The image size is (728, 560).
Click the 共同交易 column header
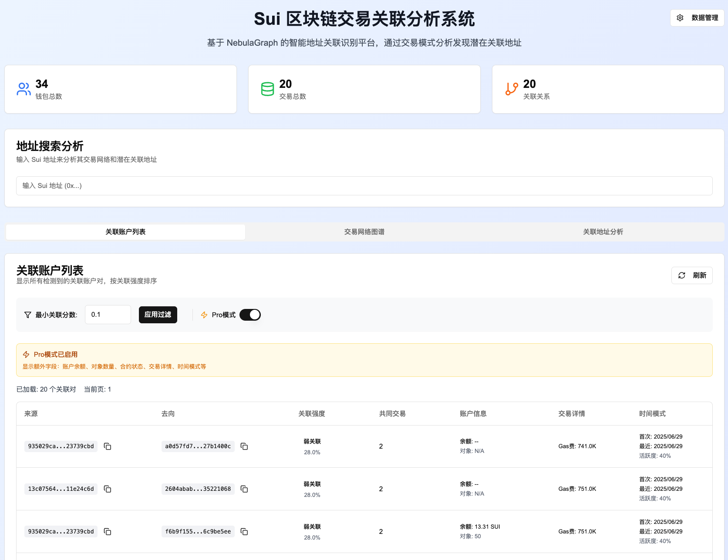[392, 414]
